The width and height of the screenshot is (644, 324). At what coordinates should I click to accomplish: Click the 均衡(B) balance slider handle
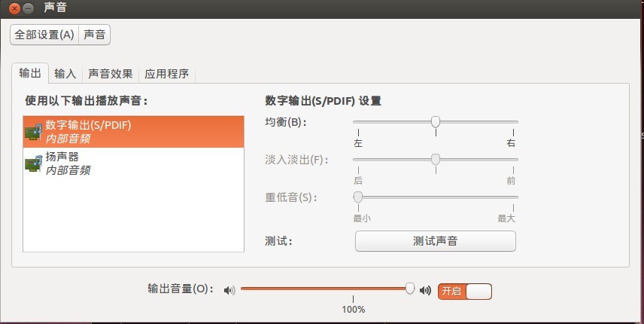(436, 122)
